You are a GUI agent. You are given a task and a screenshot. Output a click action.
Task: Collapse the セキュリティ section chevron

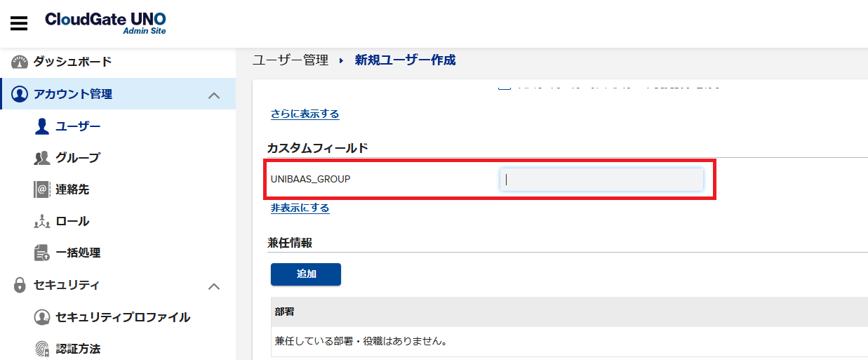[215, 286]
